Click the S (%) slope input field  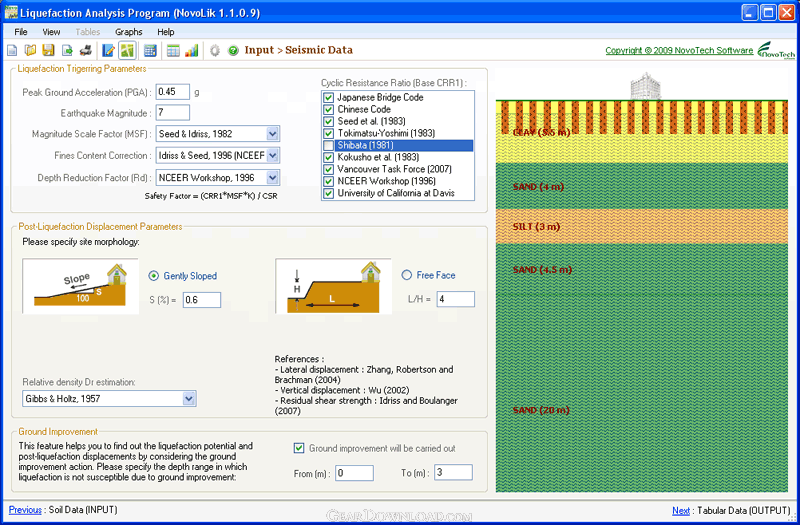point(202,300)
